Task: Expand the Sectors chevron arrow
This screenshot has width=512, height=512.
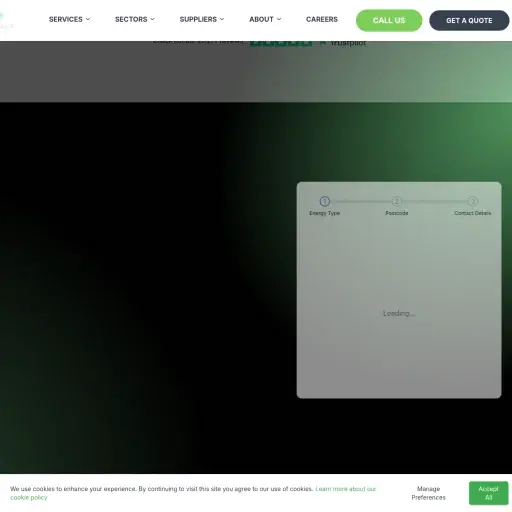Action: 152,19
